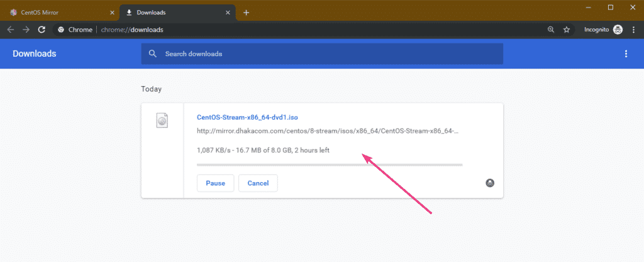644x262 pixels.
Task: Click the incognito badge on download card
Action: pyautogui.click(x=490, y=183)
